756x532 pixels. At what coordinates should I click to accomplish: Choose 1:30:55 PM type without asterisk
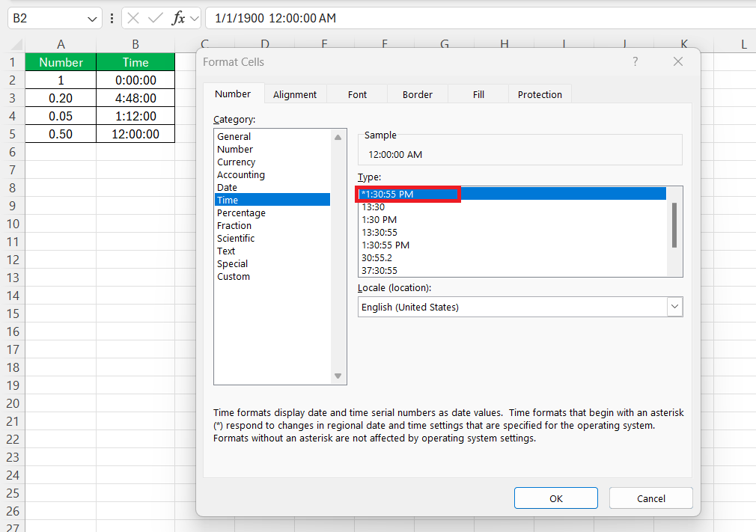coord(513,245)
